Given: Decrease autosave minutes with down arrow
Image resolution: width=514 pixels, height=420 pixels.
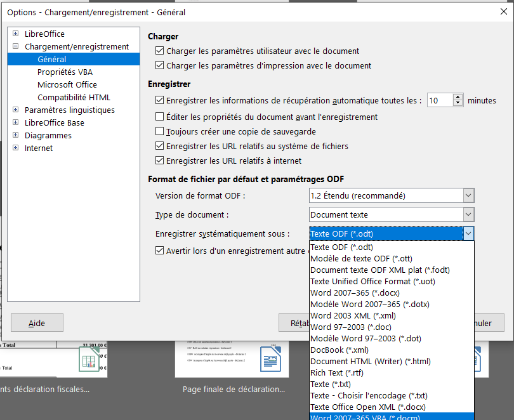Looking at the screenshot, I should pyautogui.click(x=458, y=103).
